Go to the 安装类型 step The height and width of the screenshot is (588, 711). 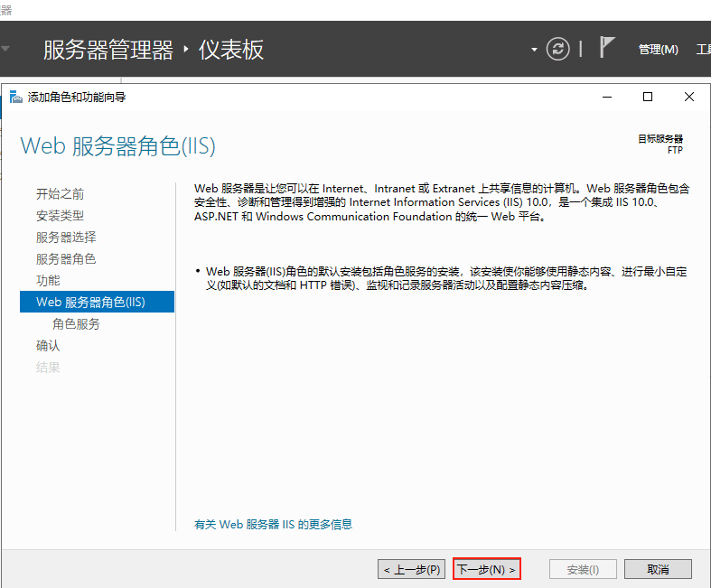tap(60, 216)
